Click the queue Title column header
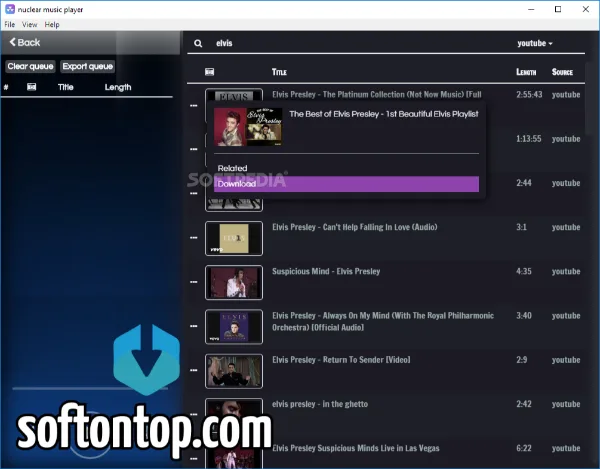The image size is (600, 469). pos(66,87)
